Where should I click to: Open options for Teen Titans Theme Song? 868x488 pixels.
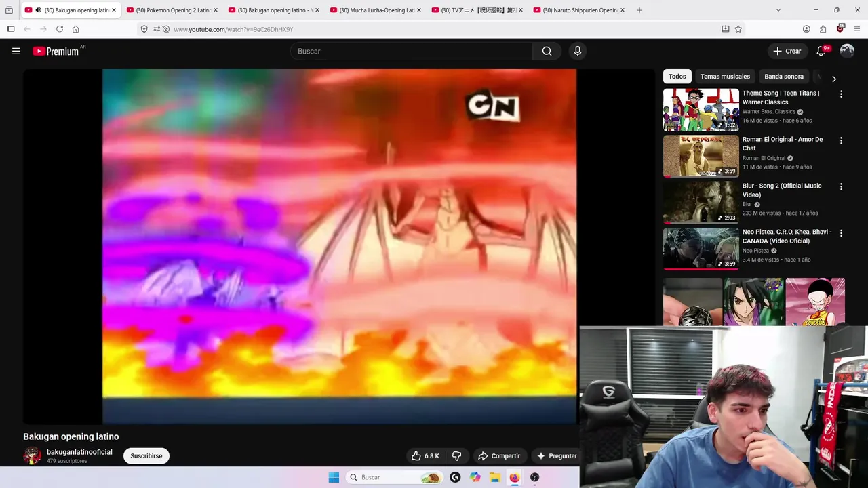841,94
